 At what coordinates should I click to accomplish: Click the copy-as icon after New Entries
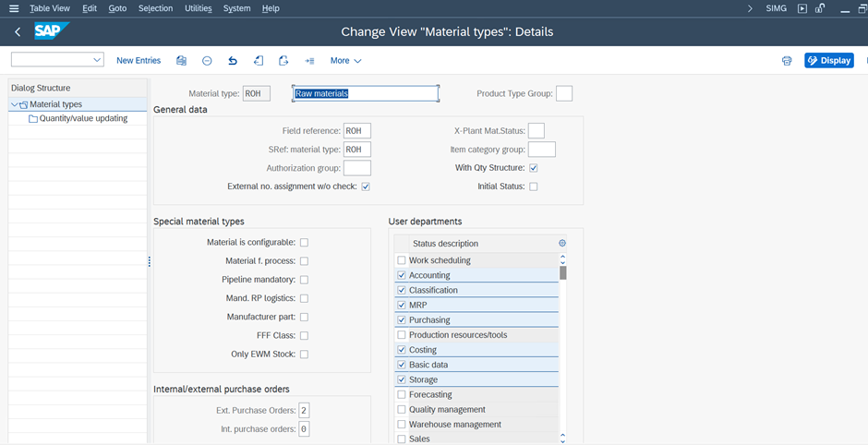[x=181, y=61]
